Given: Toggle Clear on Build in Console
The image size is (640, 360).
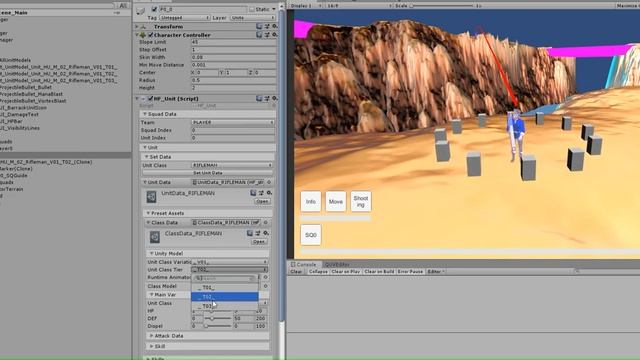Looking at the screenshot, I should (379, 271).
